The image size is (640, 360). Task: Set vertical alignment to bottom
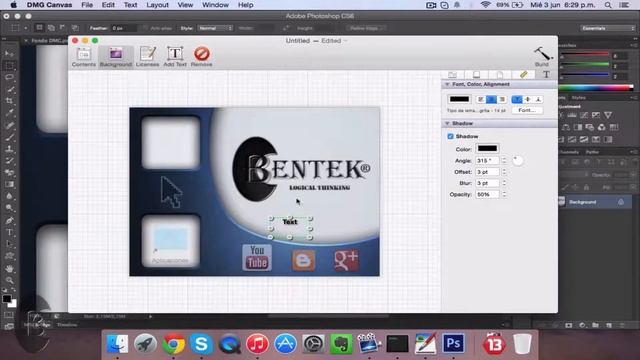coord(538,99)
